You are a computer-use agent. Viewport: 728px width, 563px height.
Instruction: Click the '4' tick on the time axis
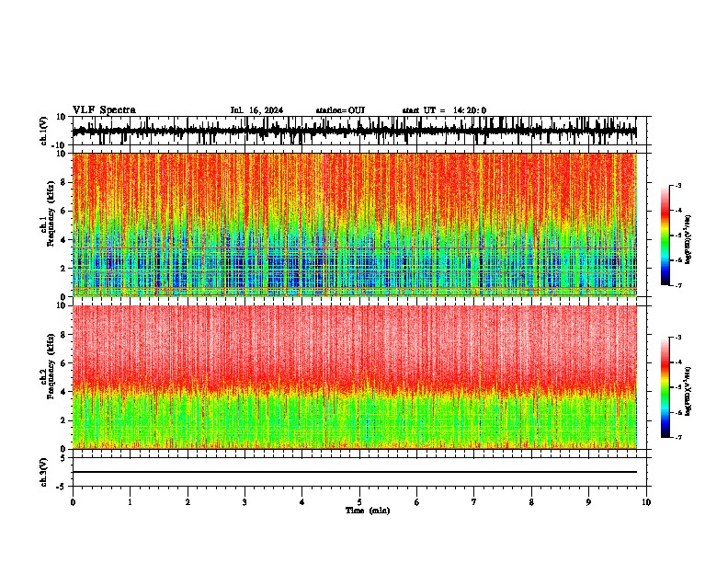coord(301,502)
